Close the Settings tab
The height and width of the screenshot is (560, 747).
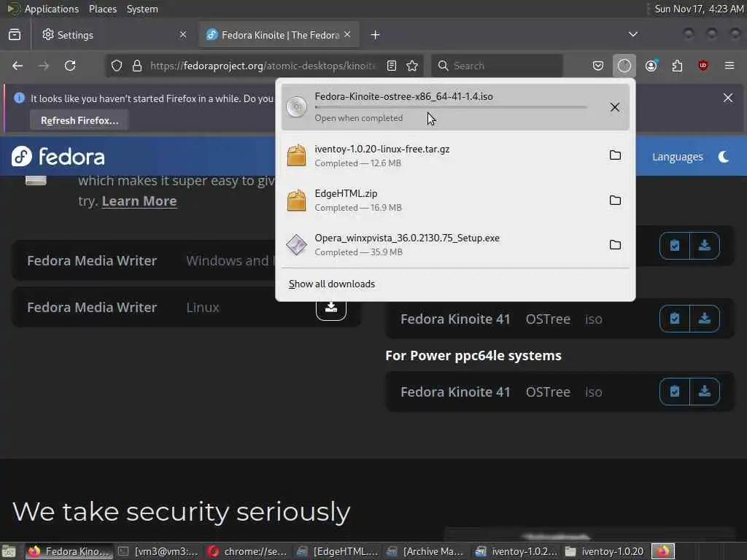pyautogui.click(x=183, y=35)
